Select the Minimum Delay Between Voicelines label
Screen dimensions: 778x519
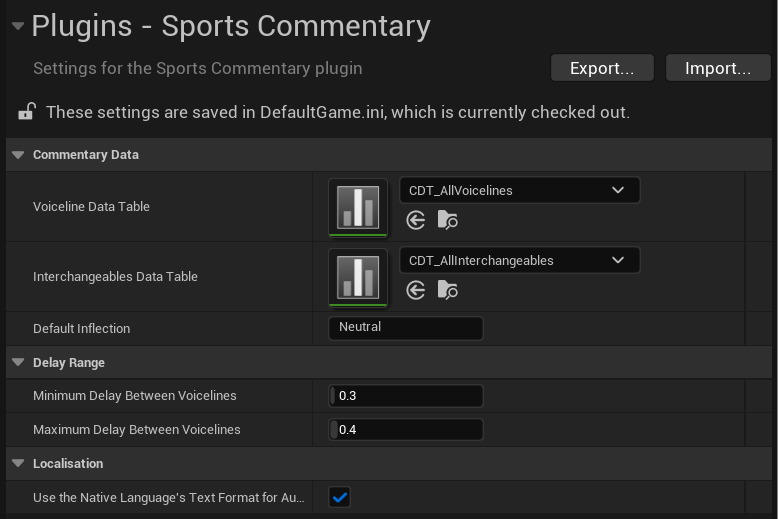134,395
